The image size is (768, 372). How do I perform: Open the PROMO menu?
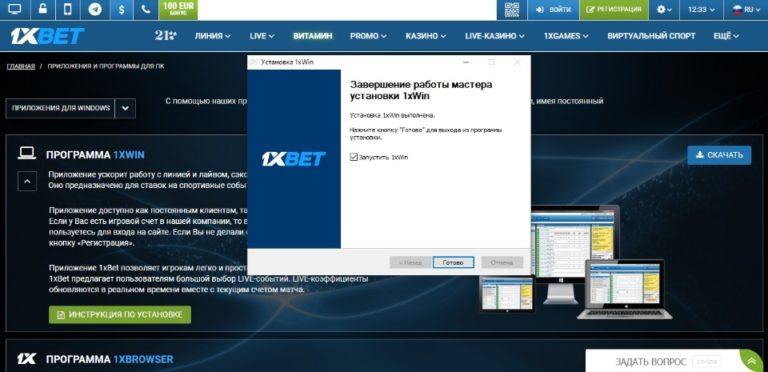coord(368,36)
